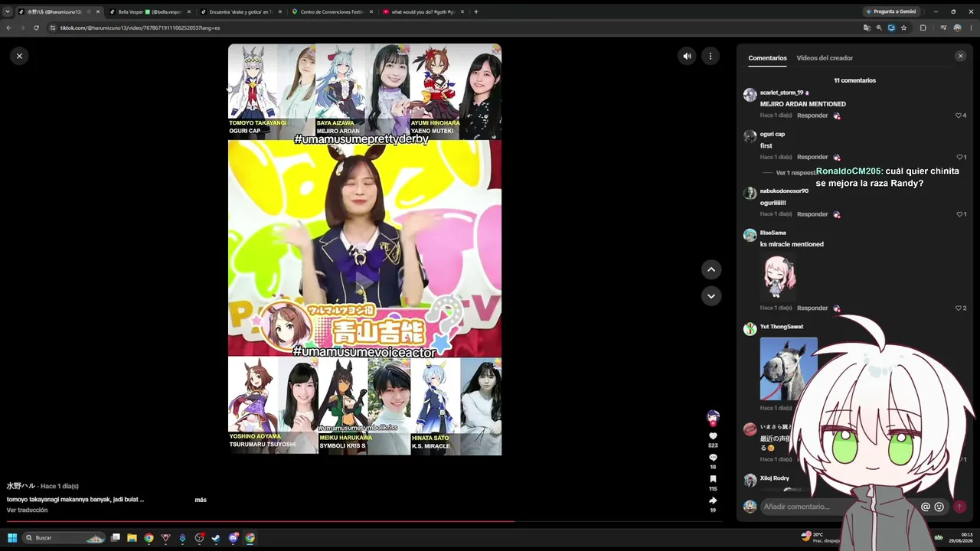Screen dimensions: 980x551
Task: Like RiseSama's comment
Action: (x=959, y=308)
